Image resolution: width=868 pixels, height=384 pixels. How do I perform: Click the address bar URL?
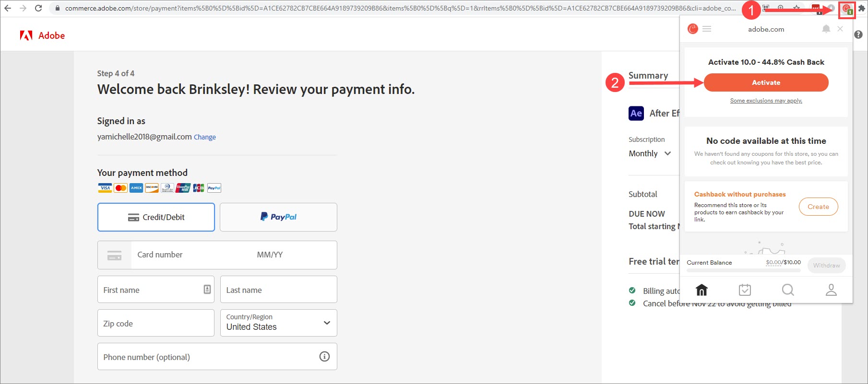pos(401,8)
